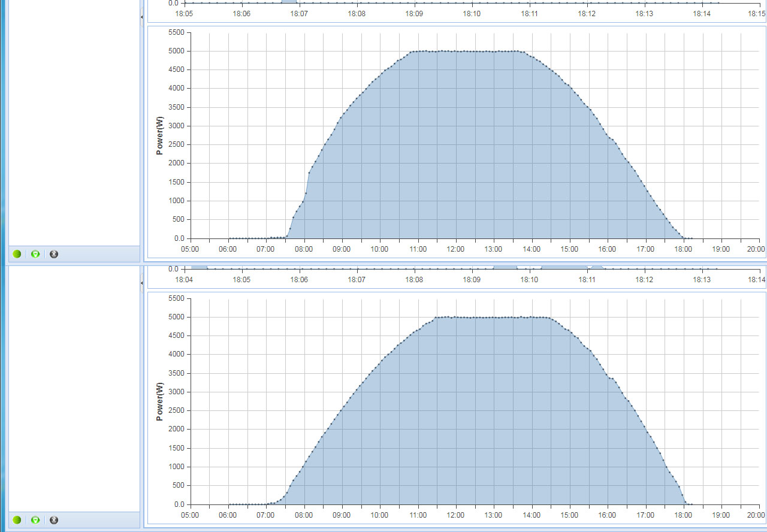This screenshot has width=767, height=532.
Task: Click upper power chart plateau at 12:00
Action: click(x=455, y=51)
